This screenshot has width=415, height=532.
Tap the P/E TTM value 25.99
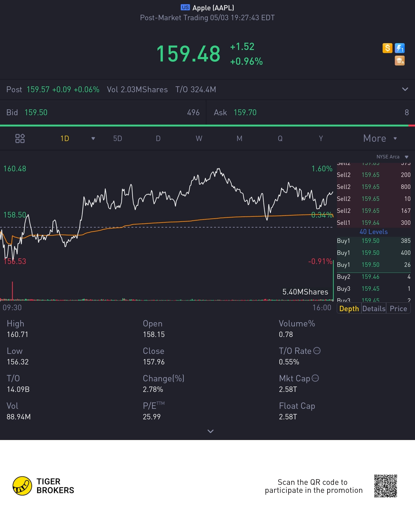tap(152, 417)
